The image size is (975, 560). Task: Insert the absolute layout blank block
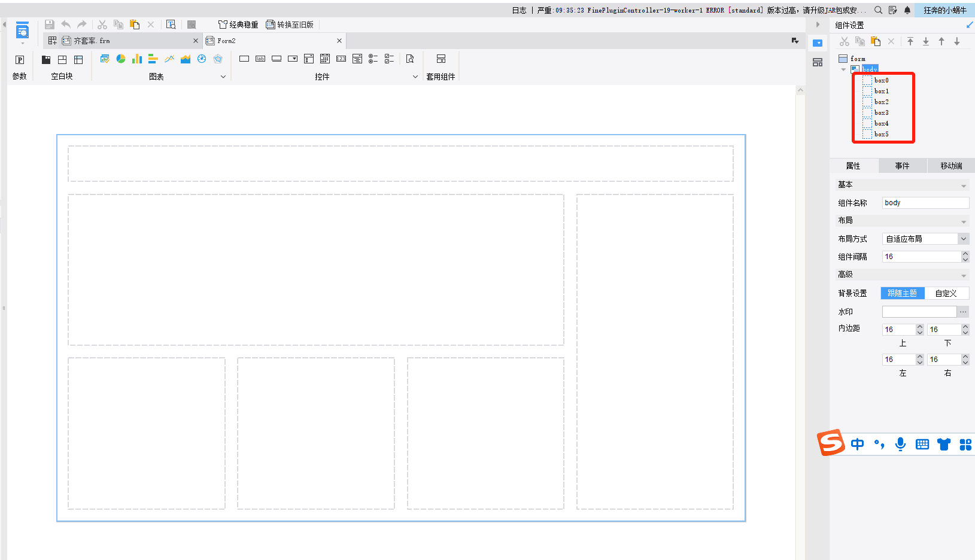pyautogui.click(x=62, y=60)
